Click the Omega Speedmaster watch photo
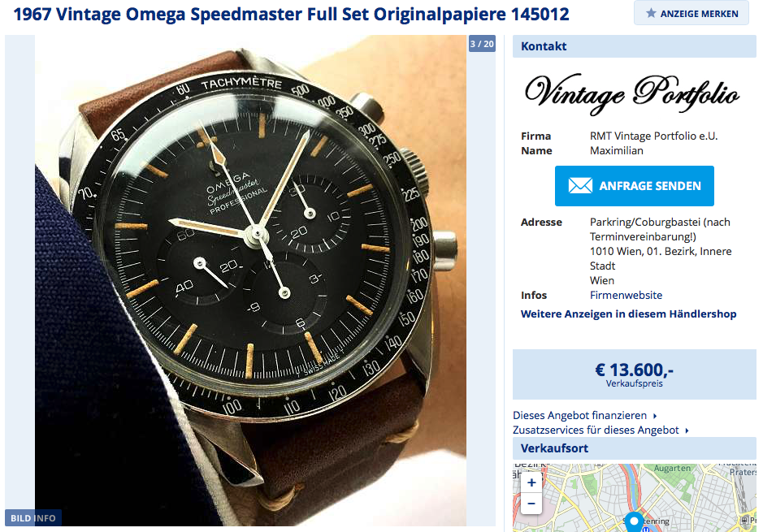The image size is (763, 532). 250,280
